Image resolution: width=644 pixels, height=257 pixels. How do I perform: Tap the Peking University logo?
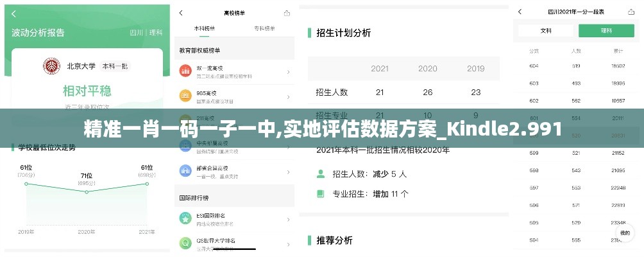tap(52, 66)
